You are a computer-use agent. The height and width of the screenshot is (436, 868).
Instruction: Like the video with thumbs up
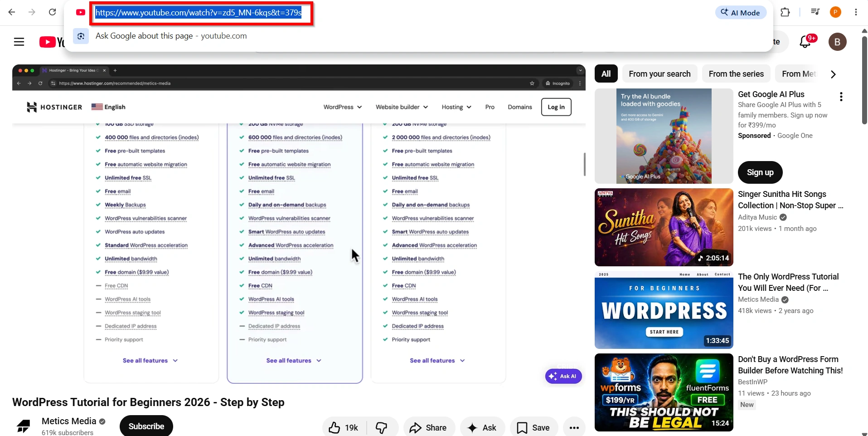point(344,427)
